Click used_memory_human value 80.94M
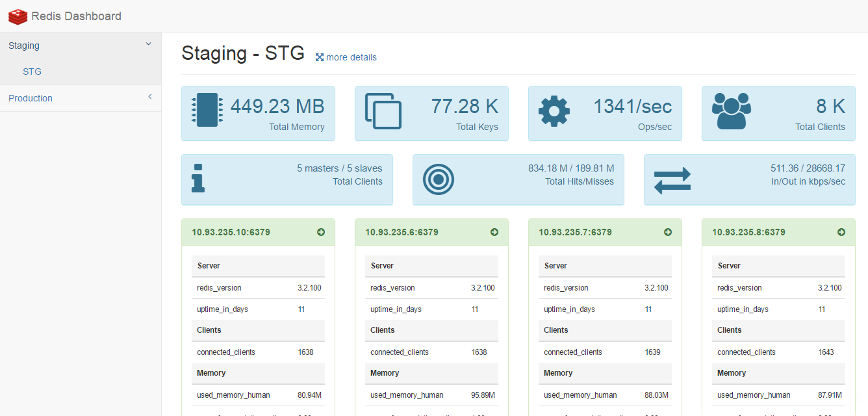 coord(309,395)
